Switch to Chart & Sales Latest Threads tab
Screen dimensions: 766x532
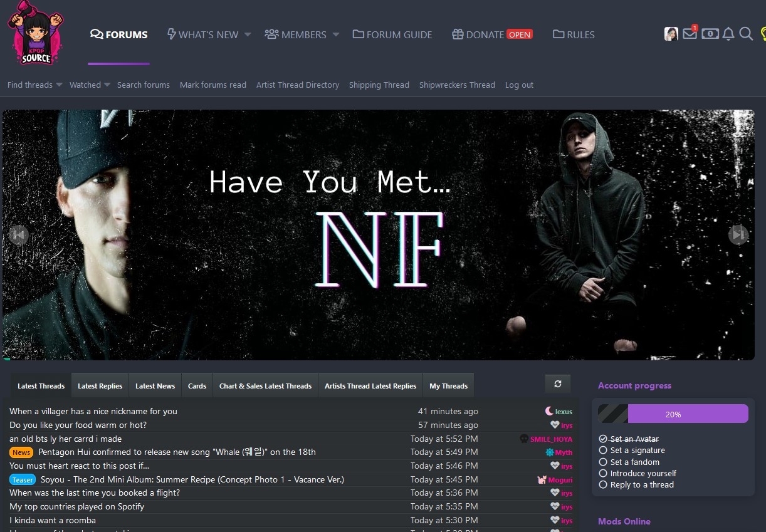pos(265,386)
